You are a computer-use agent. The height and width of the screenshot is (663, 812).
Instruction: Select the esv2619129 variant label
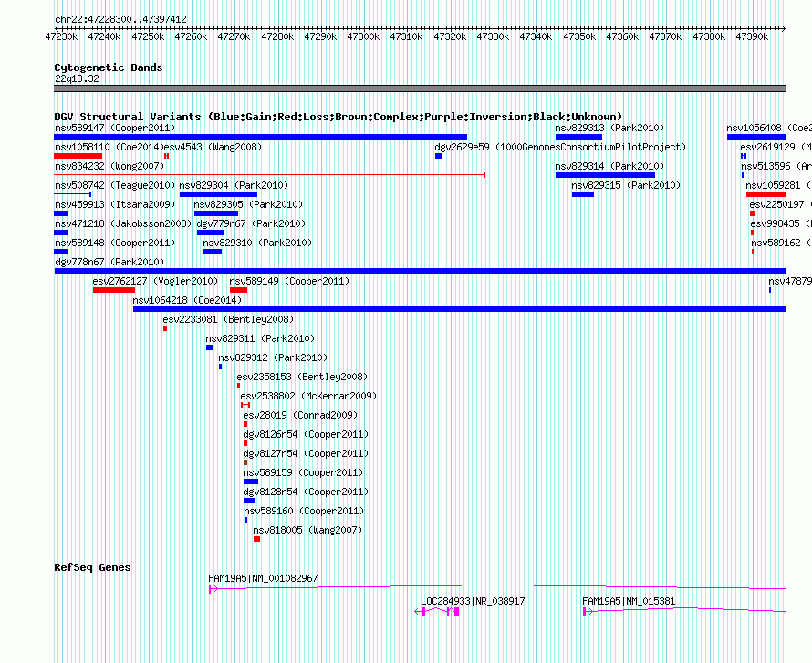(776, 147)
